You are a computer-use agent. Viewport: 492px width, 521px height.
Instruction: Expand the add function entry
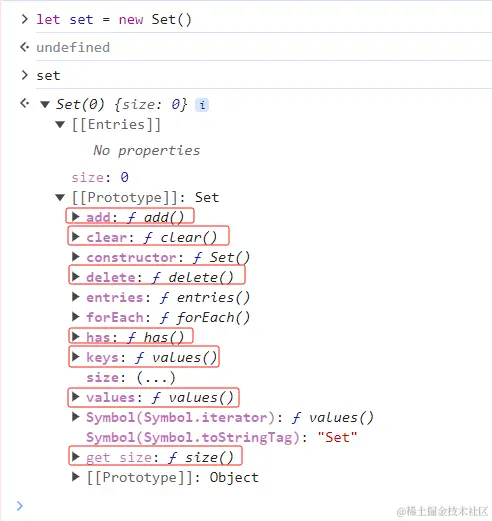(x=76, y=217)
